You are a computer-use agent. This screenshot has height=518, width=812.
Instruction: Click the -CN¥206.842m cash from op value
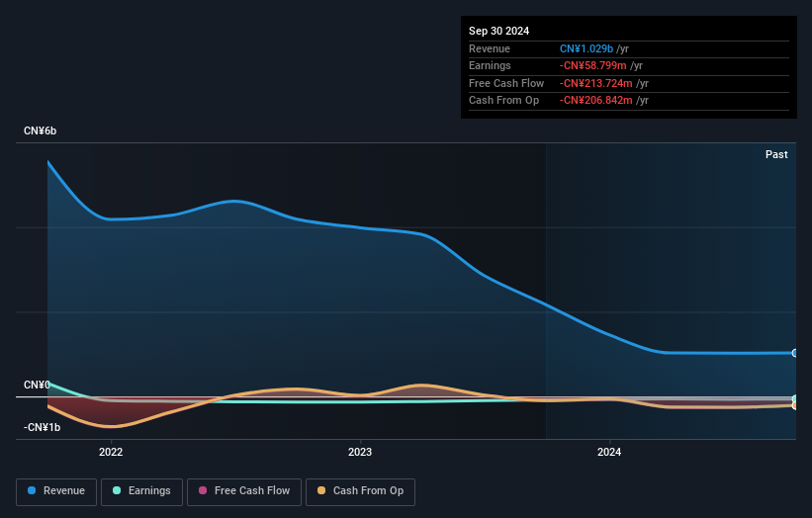596,101
